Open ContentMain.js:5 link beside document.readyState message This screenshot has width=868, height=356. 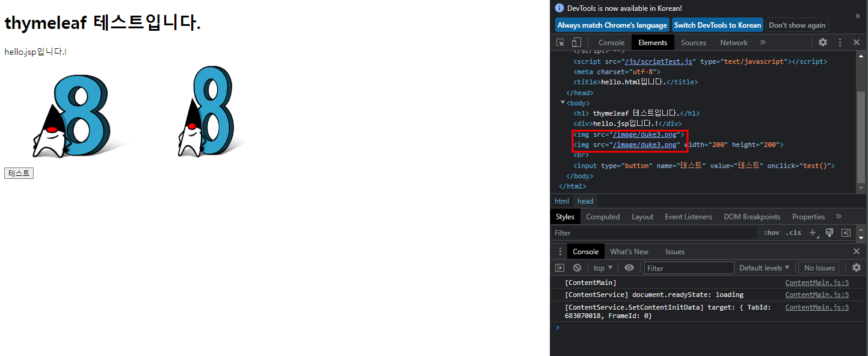(817, 295)
